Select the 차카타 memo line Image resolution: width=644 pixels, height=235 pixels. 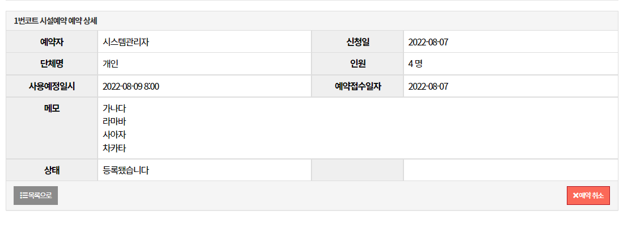[x=114, y=148]
